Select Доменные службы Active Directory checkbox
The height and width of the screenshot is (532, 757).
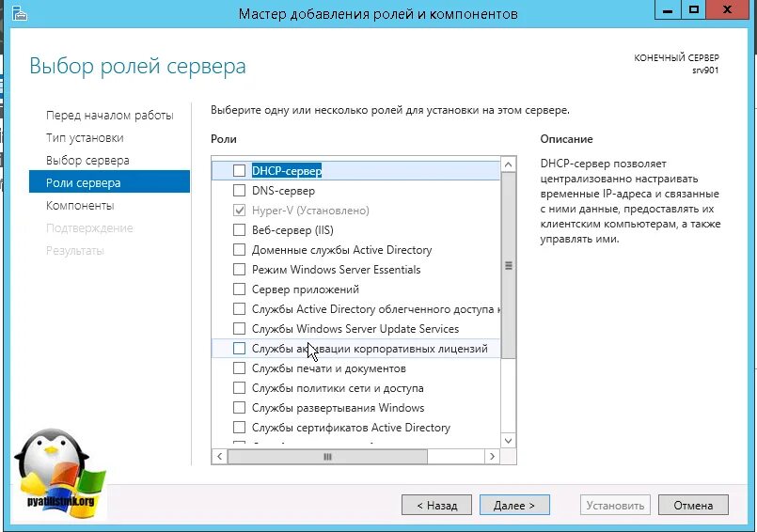coord(239,250)
